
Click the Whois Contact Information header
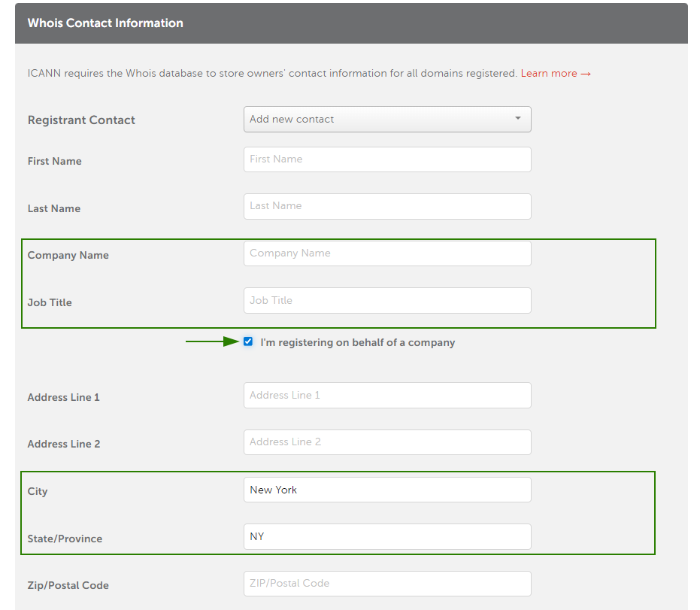coord(105,23)
